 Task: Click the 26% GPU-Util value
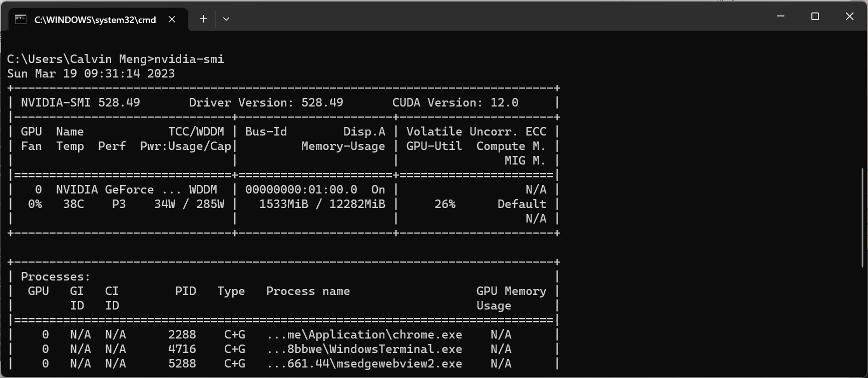[x=445, y=204]
